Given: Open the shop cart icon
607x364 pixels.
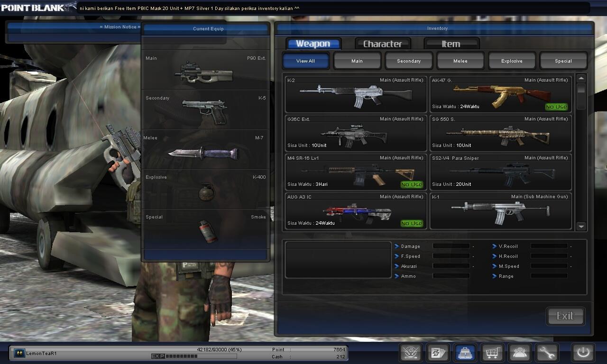Looking at the screenshot, I should [x=493, y=353].
